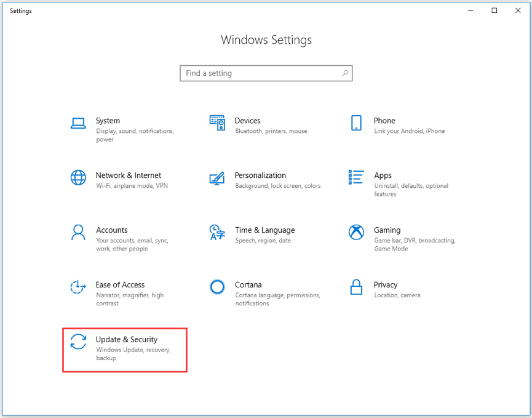
Task: Click the Privacy settings link
Action: pyautogui.click(x=386, y=284)
